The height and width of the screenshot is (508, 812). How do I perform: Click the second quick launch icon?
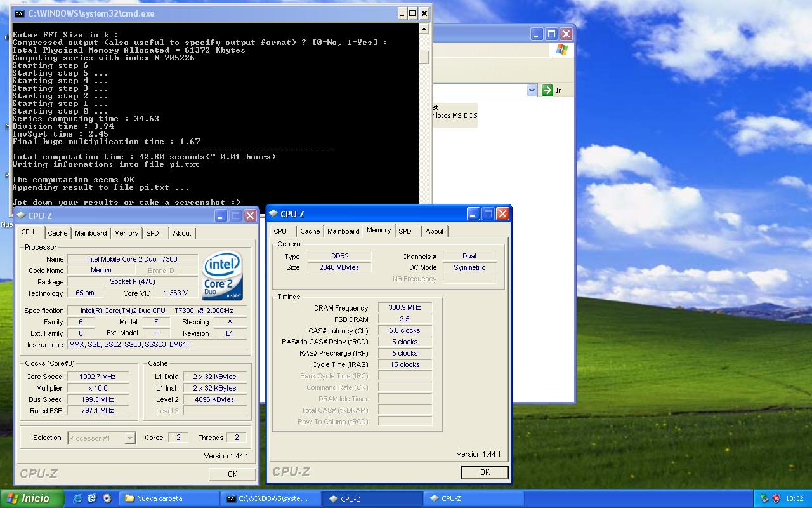pyautogui.click(x=92, y=498)
